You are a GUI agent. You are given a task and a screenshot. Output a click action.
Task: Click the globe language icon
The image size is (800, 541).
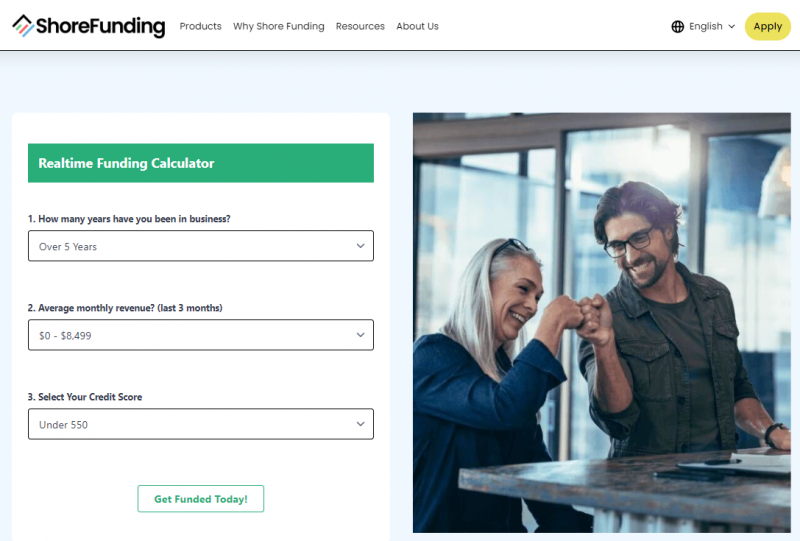coord(678,27)
